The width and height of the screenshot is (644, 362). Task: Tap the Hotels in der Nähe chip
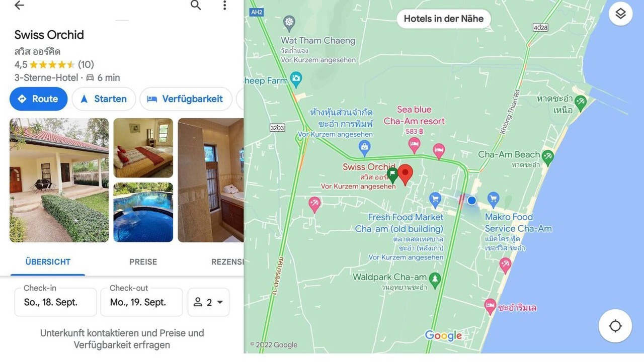point(443,19)
